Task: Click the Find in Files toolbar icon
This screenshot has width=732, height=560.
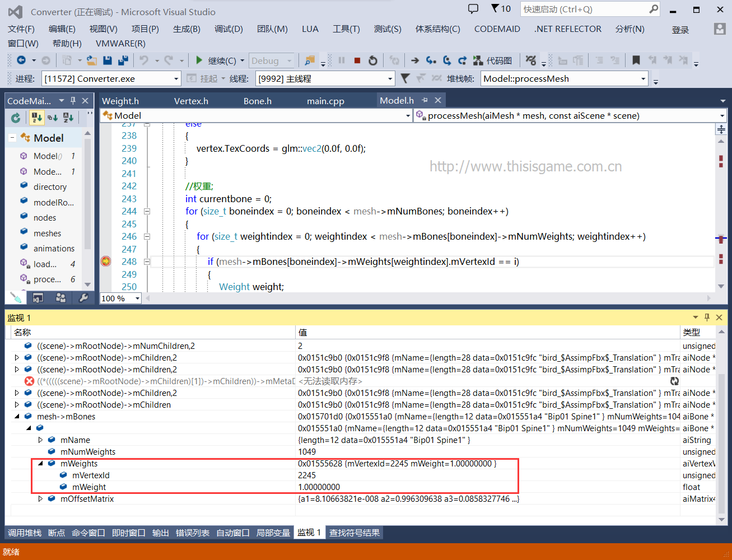Action: coord(309,60)
